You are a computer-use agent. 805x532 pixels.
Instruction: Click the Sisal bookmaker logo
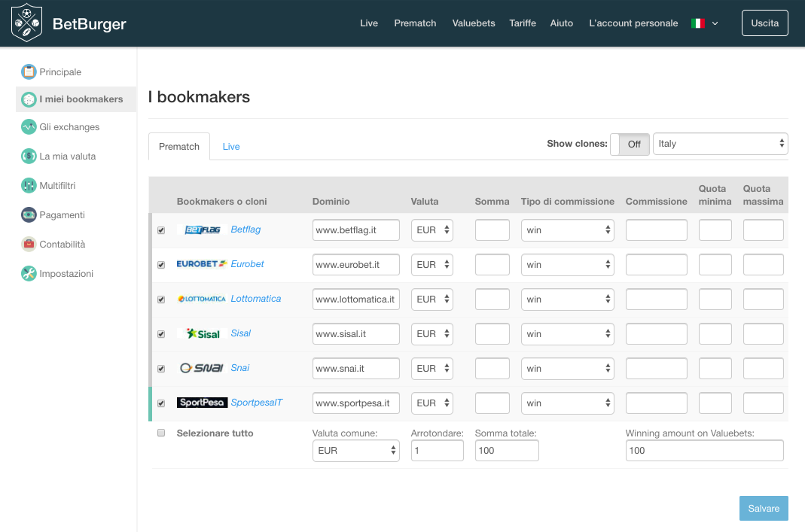point(203,333)
